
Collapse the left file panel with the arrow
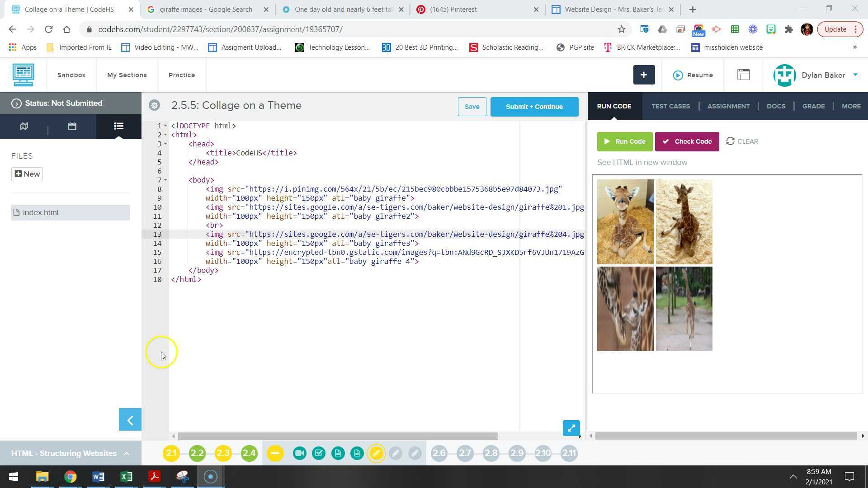coord(130,419)
